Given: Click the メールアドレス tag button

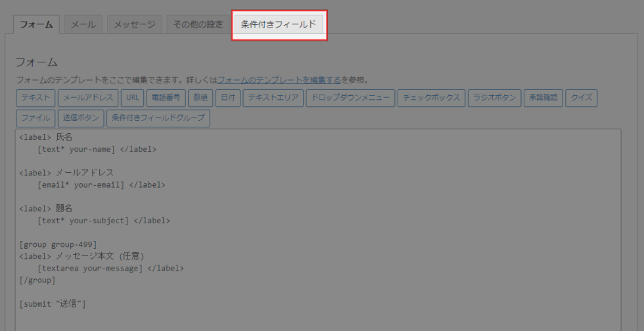Looking at the screenshot, I should tap(87, 98).
